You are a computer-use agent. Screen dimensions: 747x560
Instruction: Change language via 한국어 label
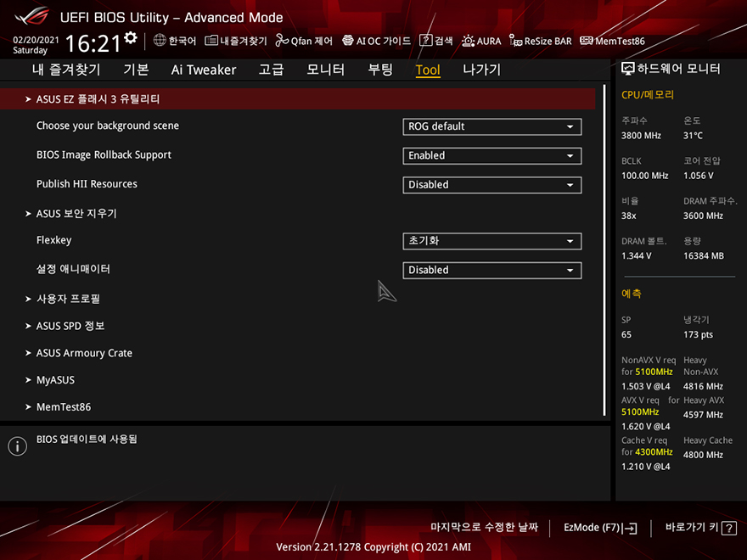183,41
